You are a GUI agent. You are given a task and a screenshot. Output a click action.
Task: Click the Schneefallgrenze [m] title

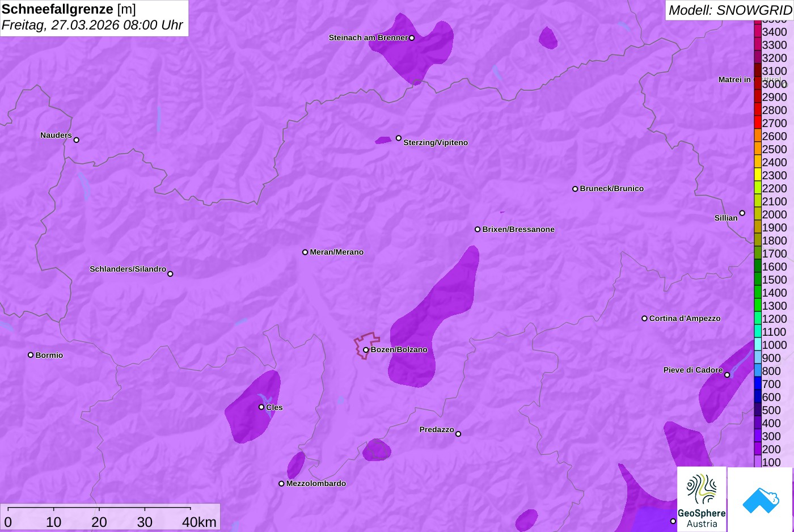point(69,9)
